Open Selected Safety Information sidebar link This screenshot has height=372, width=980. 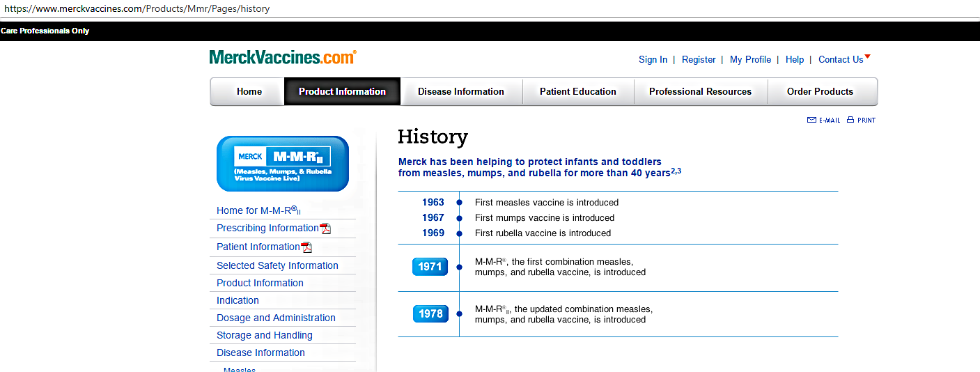277,265
